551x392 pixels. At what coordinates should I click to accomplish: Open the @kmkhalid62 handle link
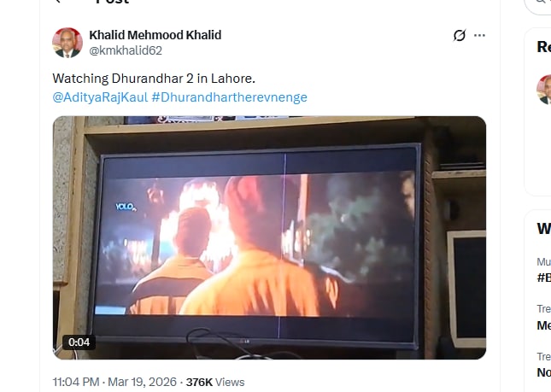coord(126,50)
